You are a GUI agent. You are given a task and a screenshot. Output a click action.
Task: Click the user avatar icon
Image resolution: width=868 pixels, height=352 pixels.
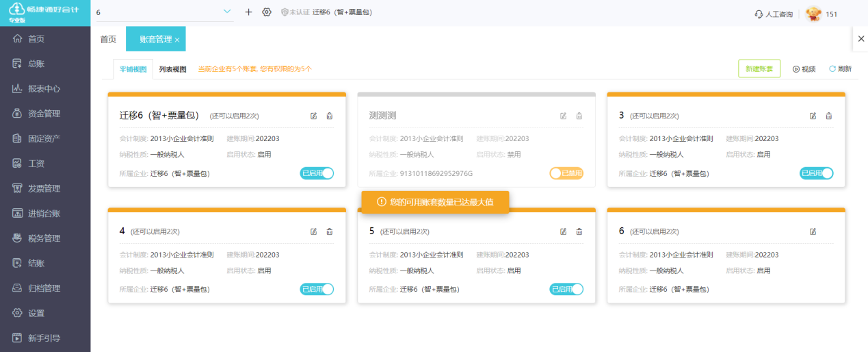(813, 14)
